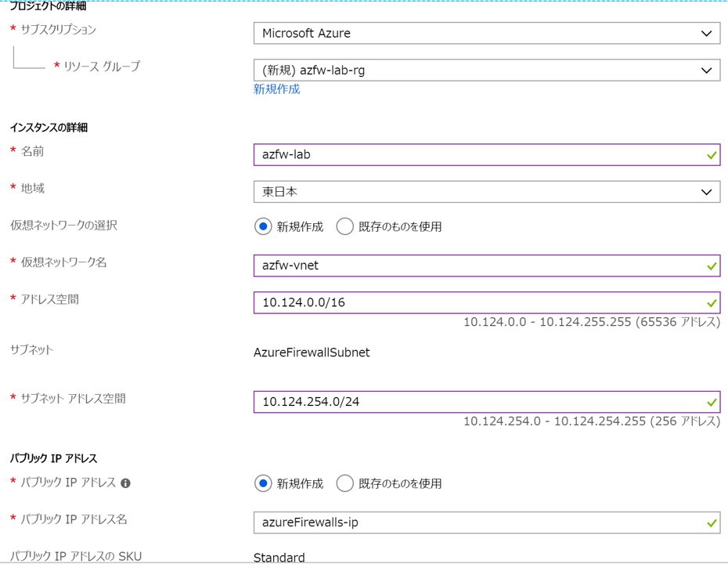Choose 既存のものを使用 for パブリック IP アドレス

point(344,483)
